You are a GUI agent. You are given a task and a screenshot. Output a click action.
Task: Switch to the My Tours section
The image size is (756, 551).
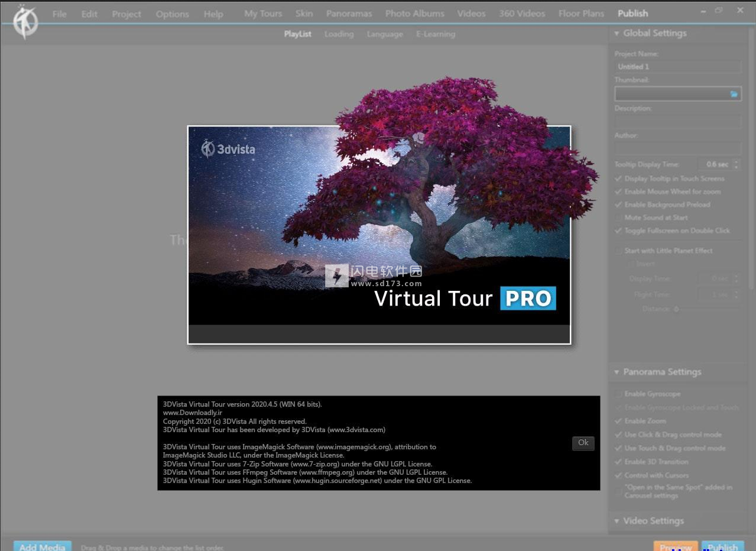[x=263, y=13]
